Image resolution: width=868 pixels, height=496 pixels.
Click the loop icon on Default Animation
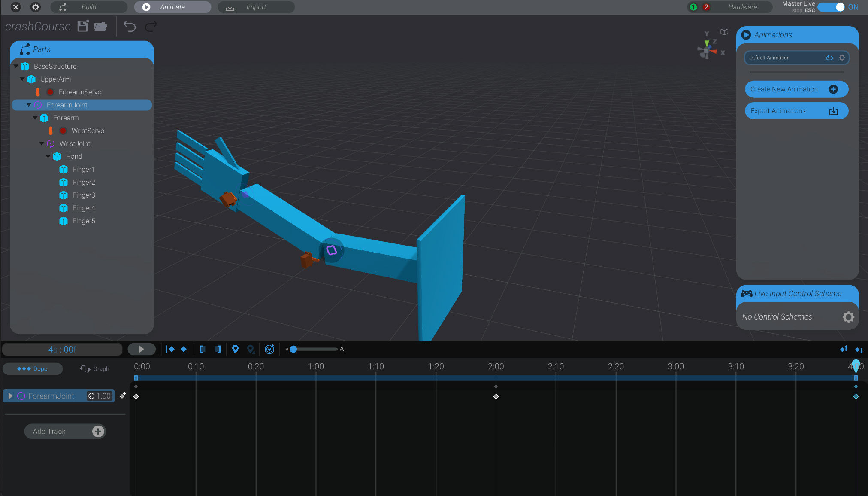coord(829,58)
